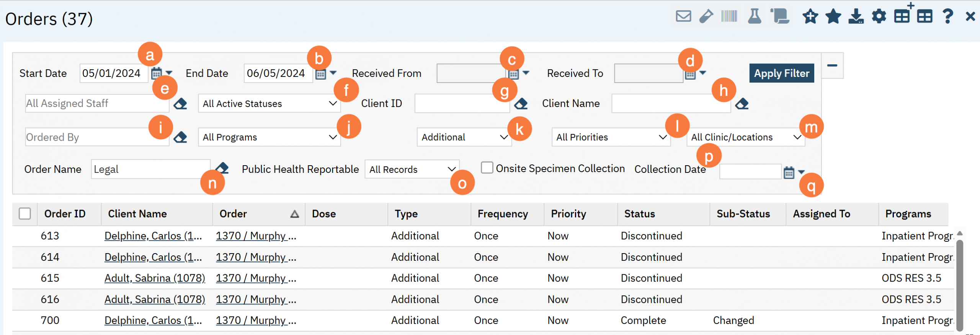Open Adult, Sabrina (1078) link for order 615
Image resolution: width=980 pixels, height=335 pixels.
155,278
